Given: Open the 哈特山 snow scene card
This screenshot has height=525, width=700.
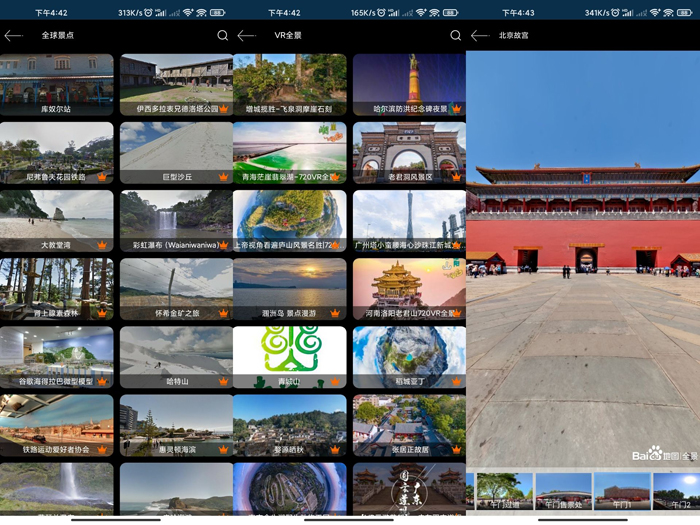Looking at the screenshot, I should point(176,357).
